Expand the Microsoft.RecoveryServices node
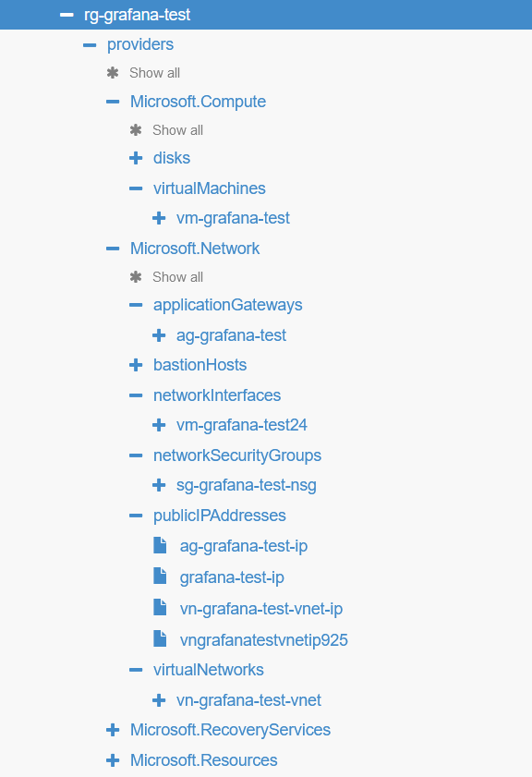Image resolution: width=532 pixels, height=777 pixels. pyautogui.click(x=113, y=730)
